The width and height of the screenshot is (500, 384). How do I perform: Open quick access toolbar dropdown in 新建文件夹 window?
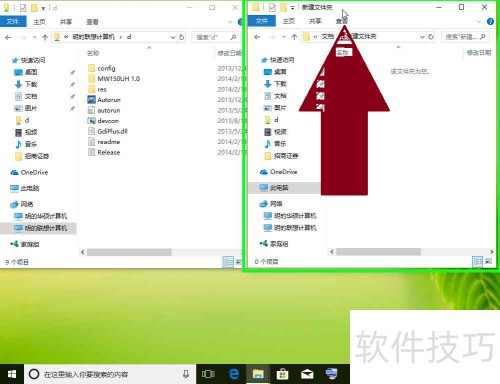tap(292, 7)
